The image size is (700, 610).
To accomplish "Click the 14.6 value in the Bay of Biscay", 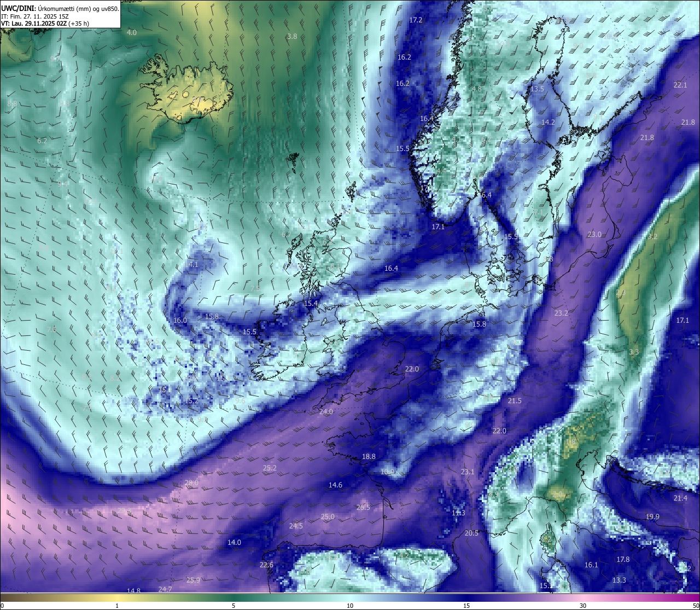I will point(335,485).
